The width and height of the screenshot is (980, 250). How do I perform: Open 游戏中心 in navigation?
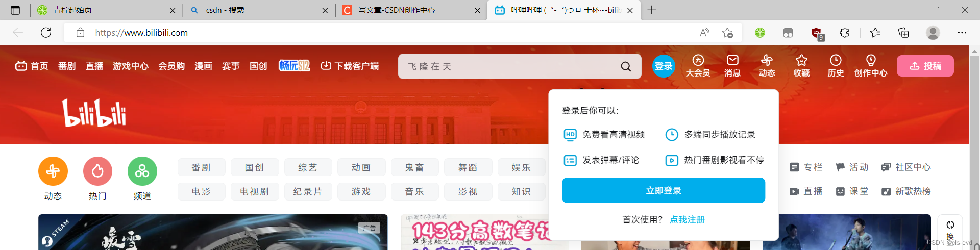pyautogui.click(x=131, y=66)
